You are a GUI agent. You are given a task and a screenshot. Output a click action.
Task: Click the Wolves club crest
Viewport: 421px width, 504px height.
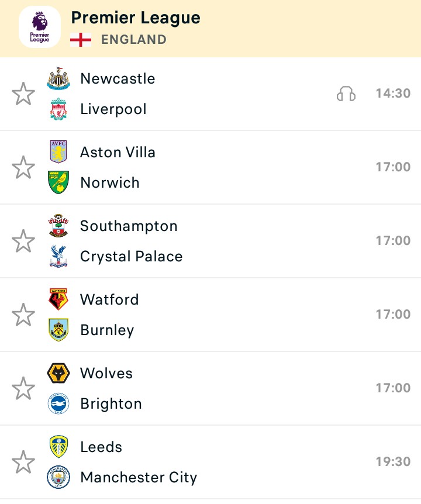[58, 373]
